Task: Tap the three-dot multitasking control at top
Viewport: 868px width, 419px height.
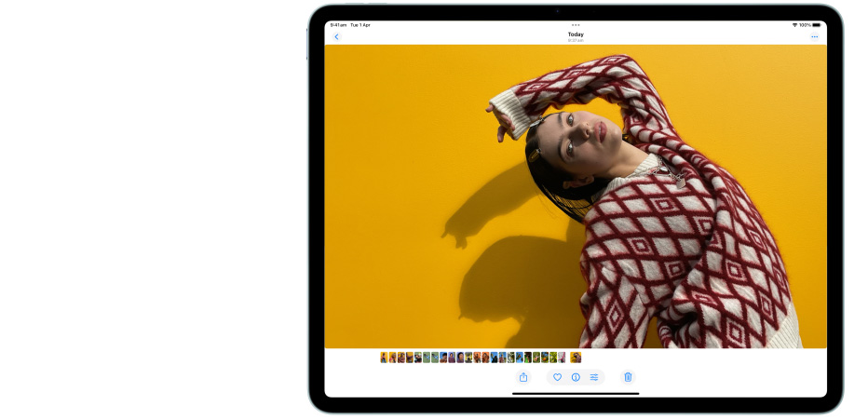Action: (x=576, y=25)
